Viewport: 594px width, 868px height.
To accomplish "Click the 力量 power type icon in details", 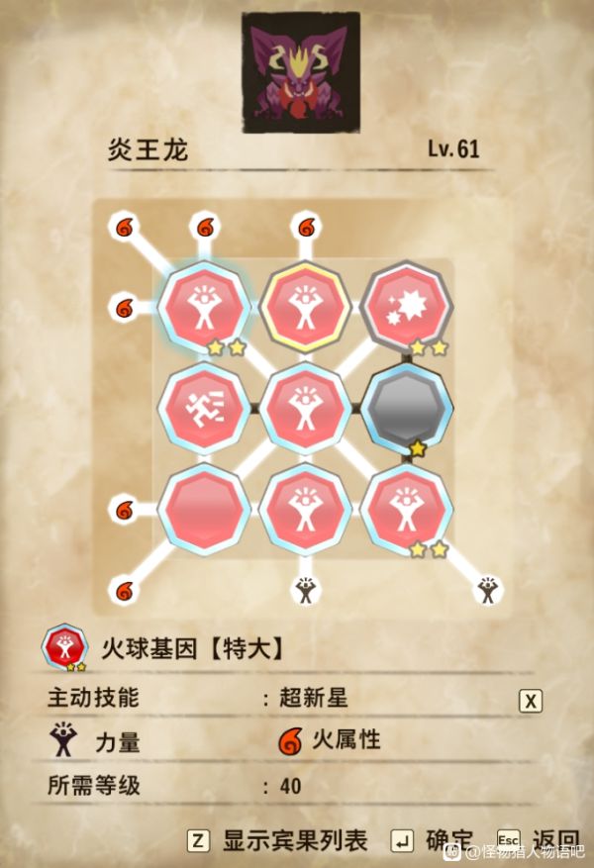I will (x=63, y=739).
